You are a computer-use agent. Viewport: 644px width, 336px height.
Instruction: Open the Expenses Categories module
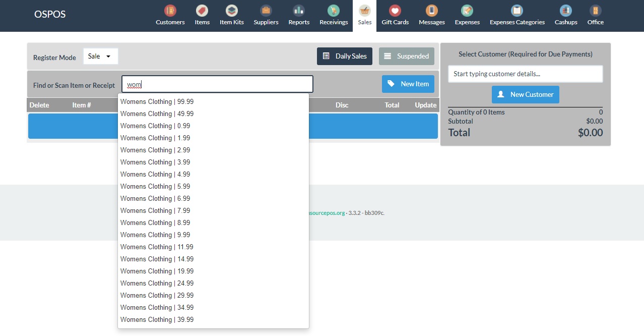[x=517, y=16]
